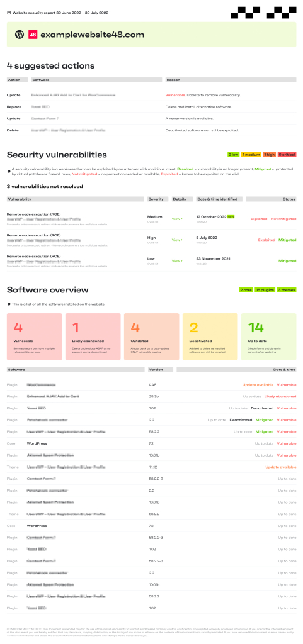Screen dimensions: 303x644
Task: Open View details for Medium severity vulnerability
Action: click(177, 219)
